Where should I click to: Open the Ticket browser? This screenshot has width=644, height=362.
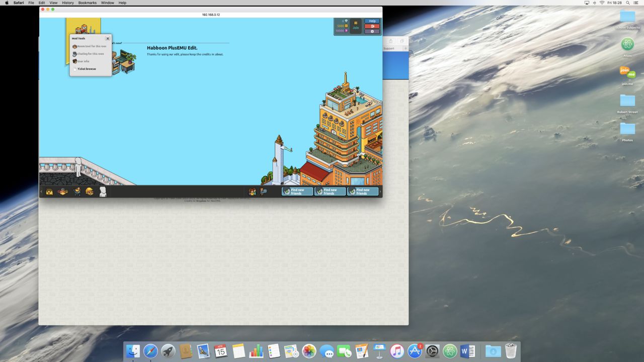pos(85,69)
